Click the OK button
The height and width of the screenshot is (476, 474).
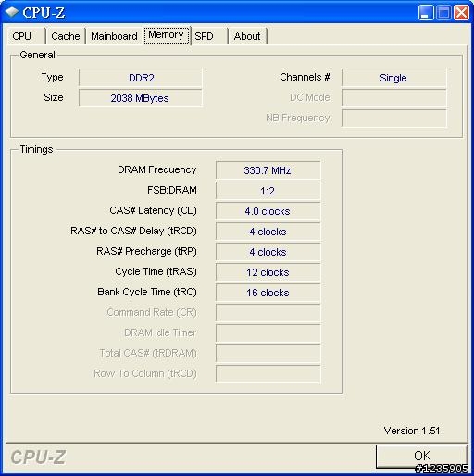pos(422,456)
